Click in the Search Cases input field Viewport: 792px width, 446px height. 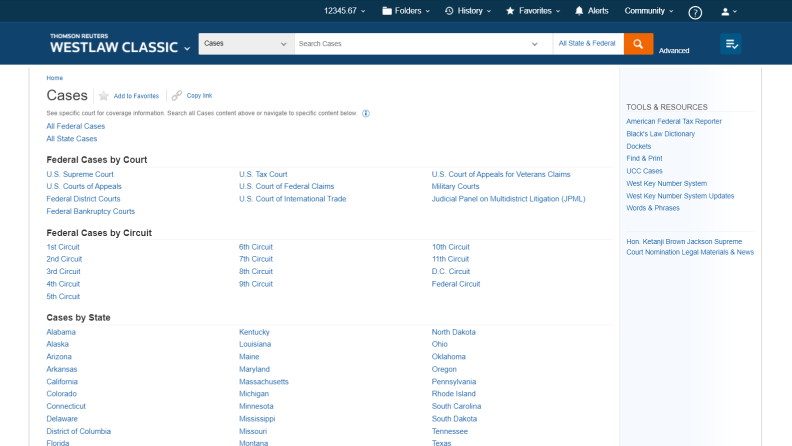tap(420, 44)
